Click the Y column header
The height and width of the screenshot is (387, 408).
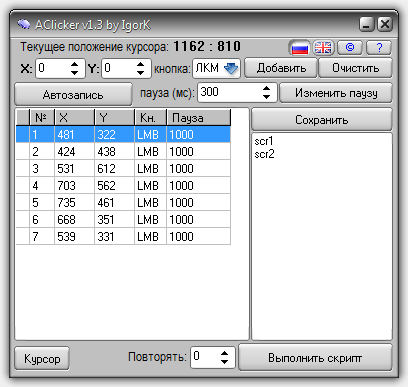tap(114, 117)
